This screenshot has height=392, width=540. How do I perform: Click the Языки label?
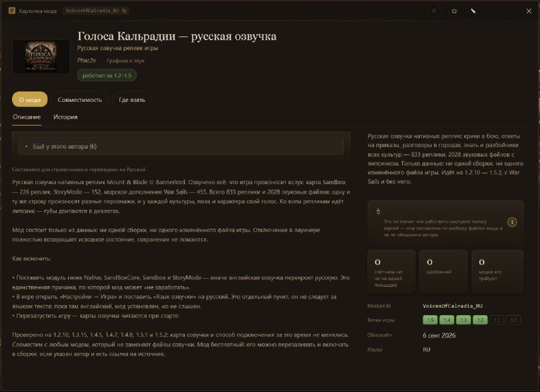[375, 349]
